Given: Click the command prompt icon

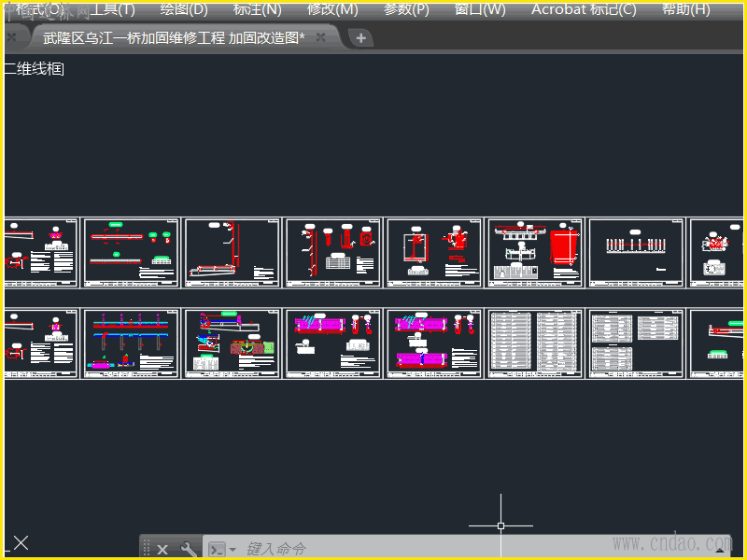Looking at the screenshot, I should tap(218, 550).
